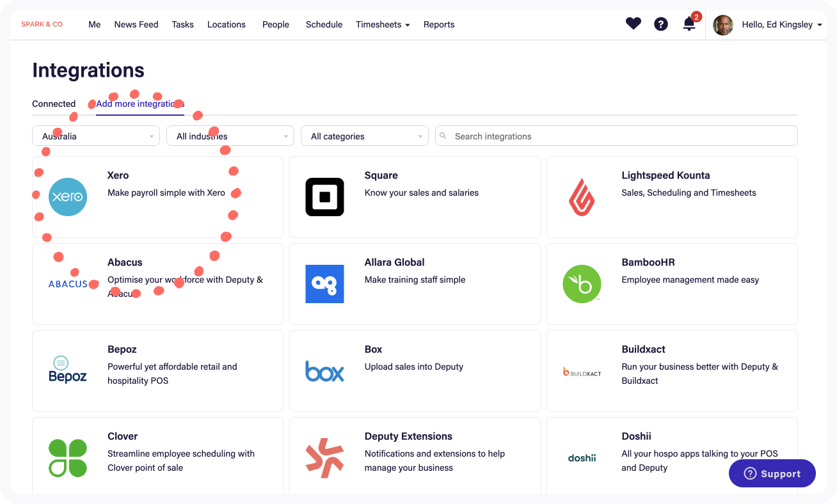Open the help question mark icon
Viewport: 837px width, 504px height.
pyautogui.click(x=660, y=24)
